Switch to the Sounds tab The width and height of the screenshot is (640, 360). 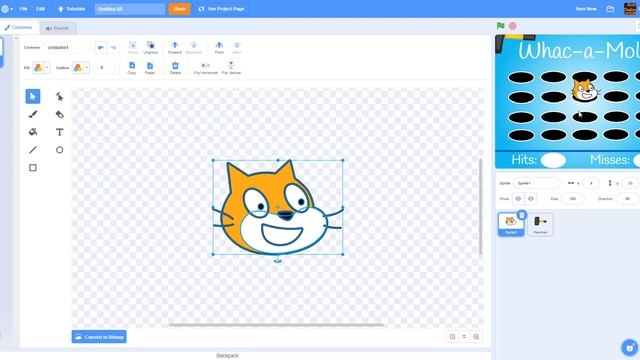click(x=57, y=28)
